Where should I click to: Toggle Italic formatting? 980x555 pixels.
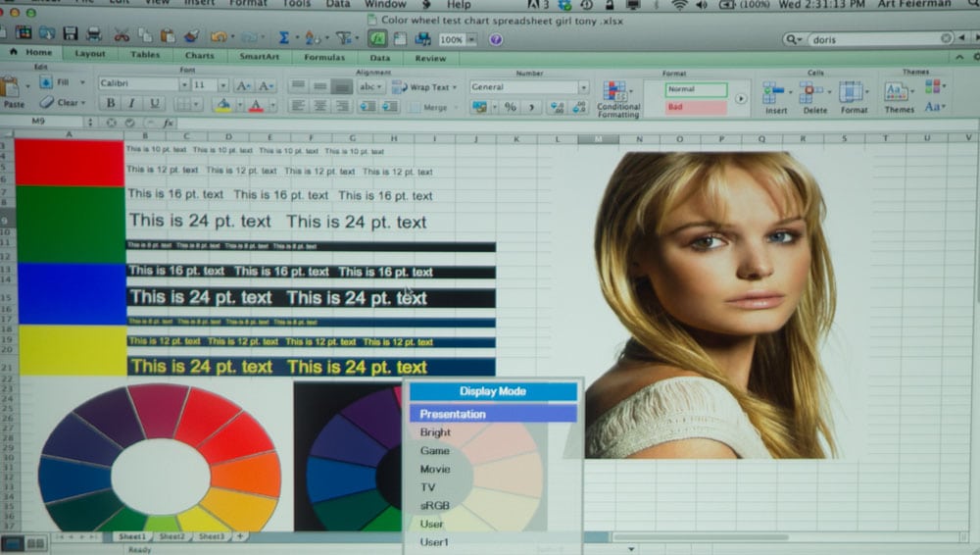132,103
